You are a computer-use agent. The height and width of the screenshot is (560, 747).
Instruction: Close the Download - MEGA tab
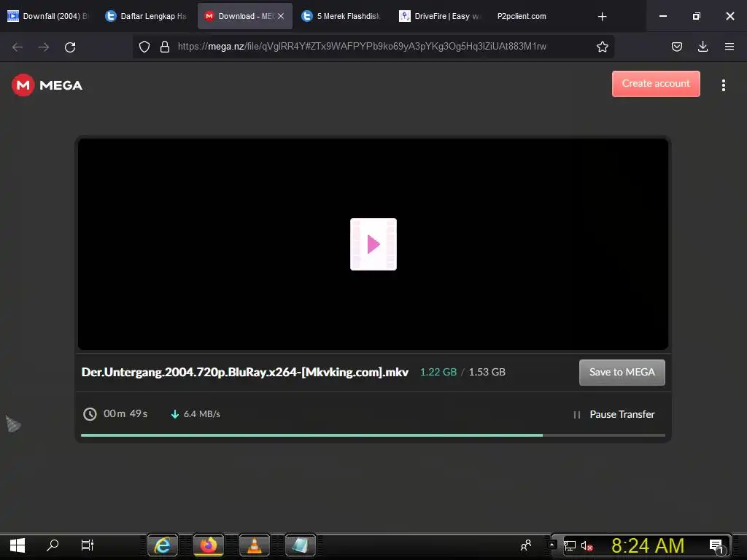[x=281, y=16]
